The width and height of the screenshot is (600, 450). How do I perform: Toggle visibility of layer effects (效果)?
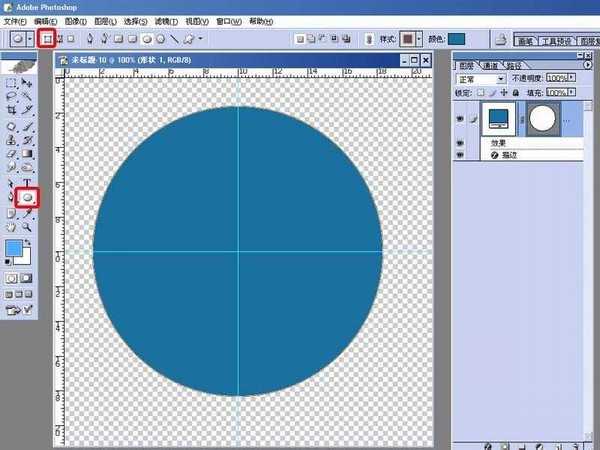(x=458, y=143)
